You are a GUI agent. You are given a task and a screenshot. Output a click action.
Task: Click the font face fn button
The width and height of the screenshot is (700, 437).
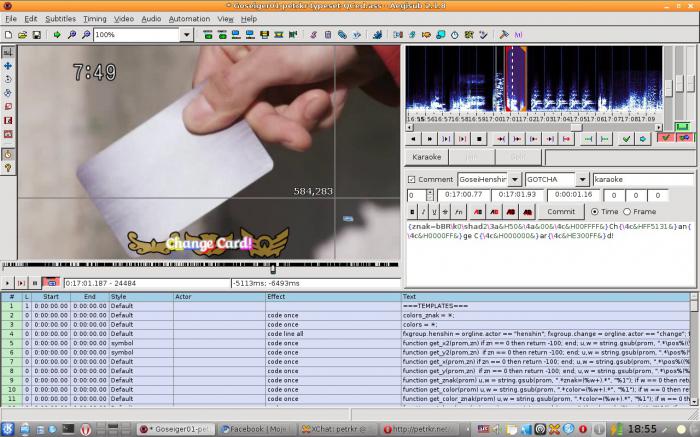(x=458, y=212)
